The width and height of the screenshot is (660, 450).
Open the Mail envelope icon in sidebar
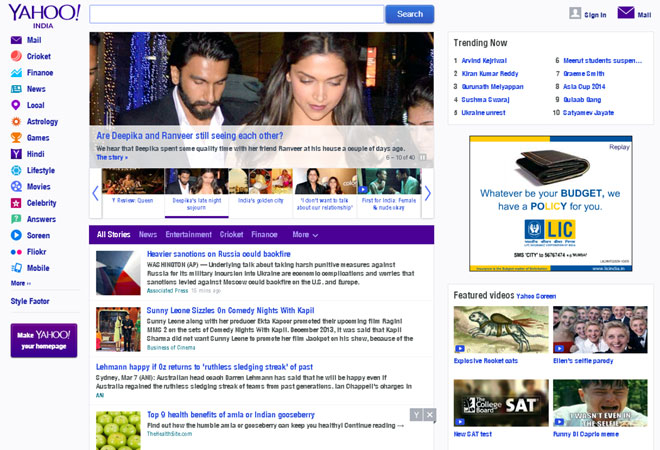pyautogui.click(x=16, y=40)
